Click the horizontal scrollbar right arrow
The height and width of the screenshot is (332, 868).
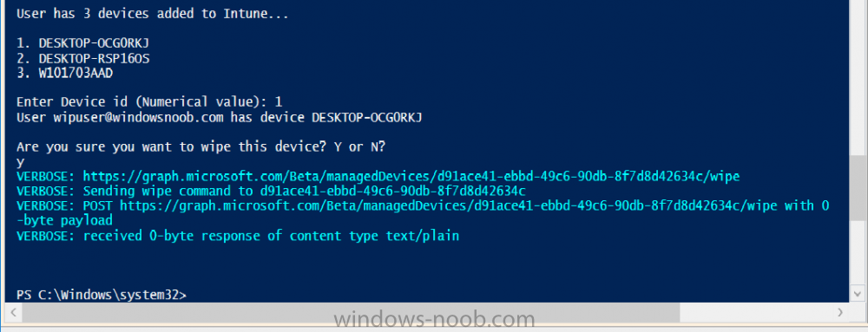pyautogui.click(x=841, y=312)
